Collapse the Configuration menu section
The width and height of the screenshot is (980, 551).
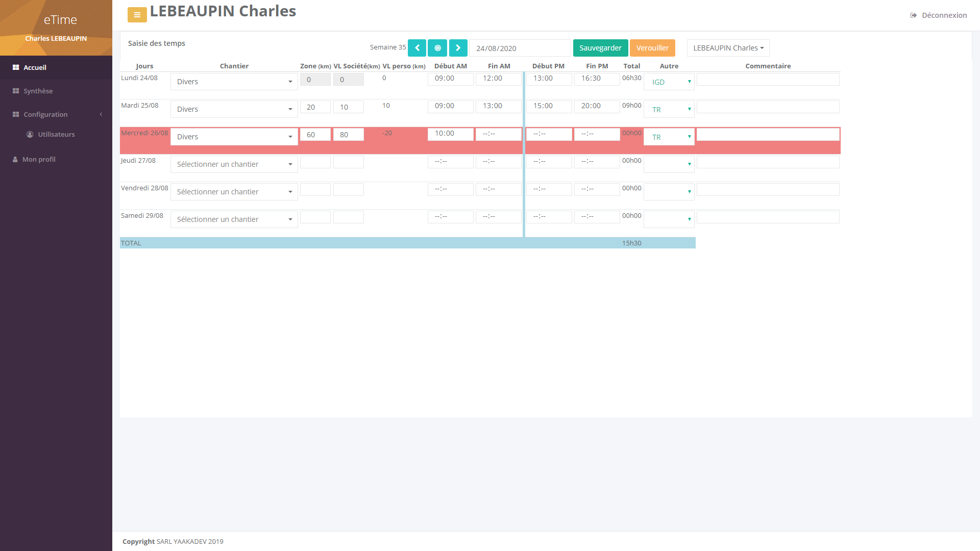point(45,114)
